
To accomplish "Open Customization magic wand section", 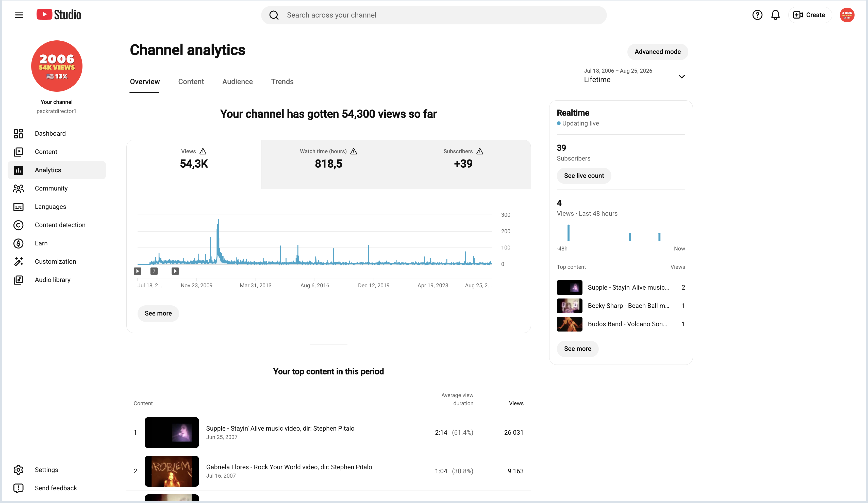I will 18,262.
